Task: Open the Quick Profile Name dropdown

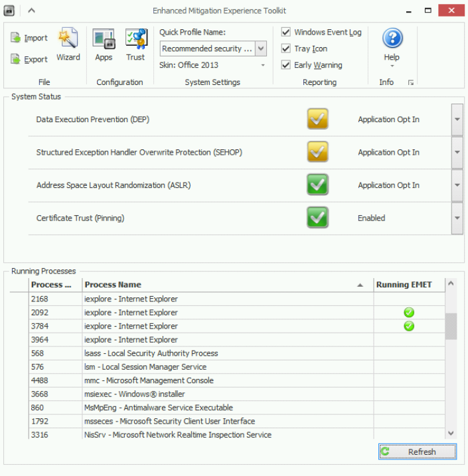Action: point(261,48)
